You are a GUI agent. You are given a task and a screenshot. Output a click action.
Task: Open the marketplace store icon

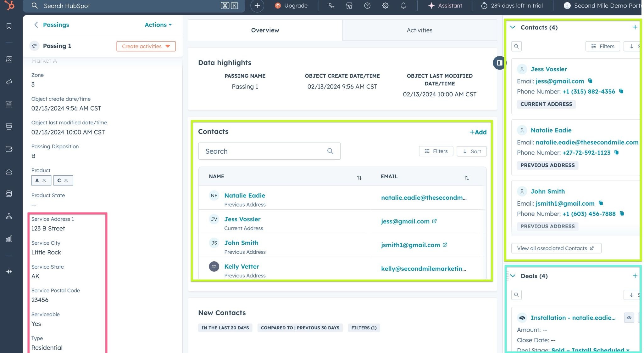(349, 6)
